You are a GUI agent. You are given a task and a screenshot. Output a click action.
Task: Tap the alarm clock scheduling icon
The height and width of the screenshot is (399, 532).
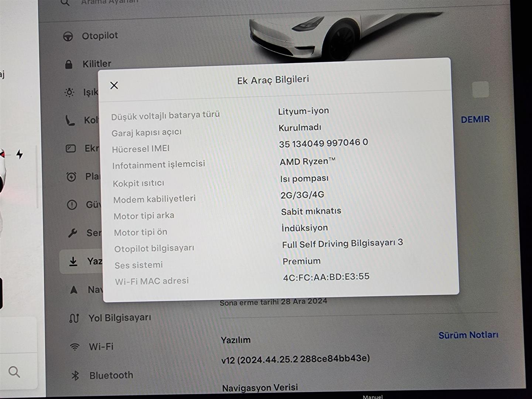(x=71, y=177)
